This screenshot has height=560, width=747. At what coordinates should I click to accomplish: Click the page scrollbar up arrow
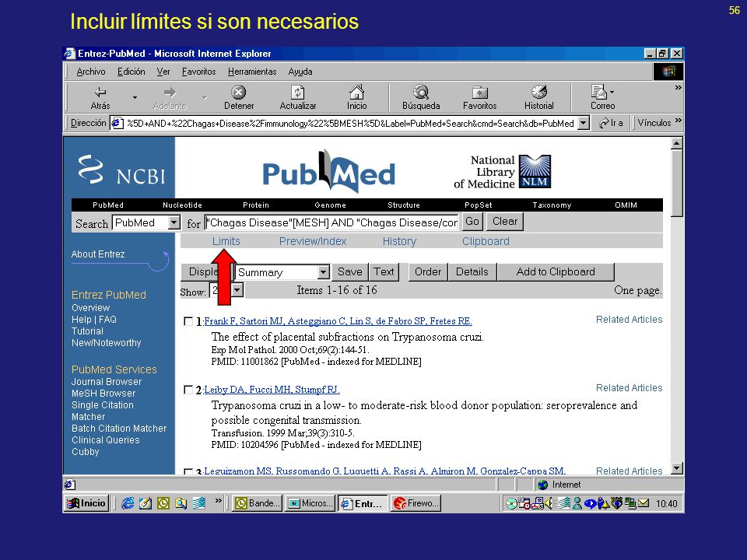[676, 143]
